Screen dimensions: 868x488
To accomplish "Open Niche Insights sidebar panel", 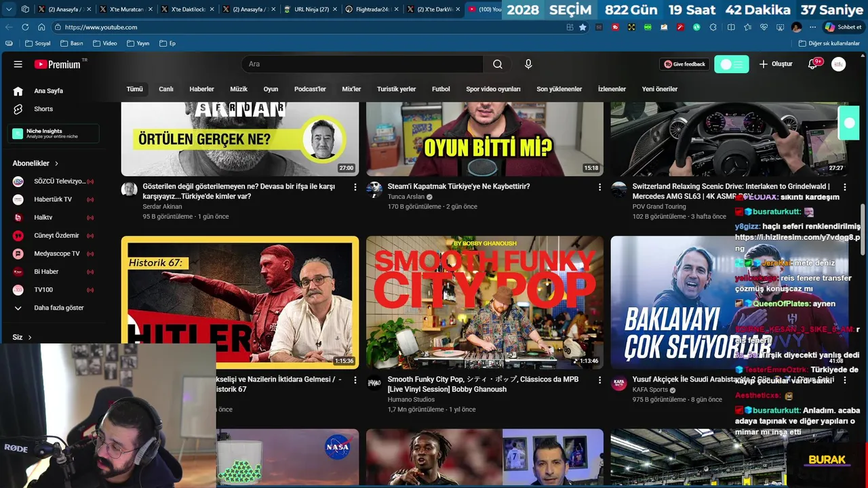I will tap(54, 134).
